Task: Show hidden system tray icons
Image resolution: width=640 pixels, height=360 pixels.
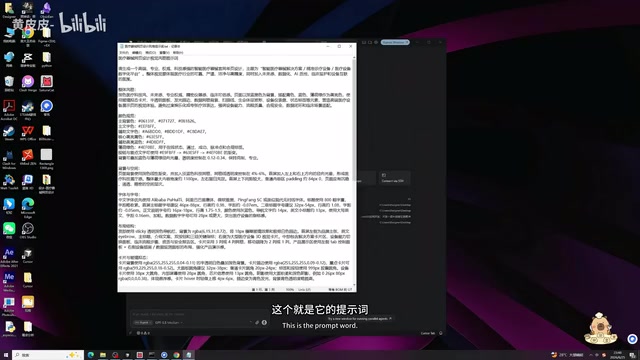Action: [x=591, y=355]
